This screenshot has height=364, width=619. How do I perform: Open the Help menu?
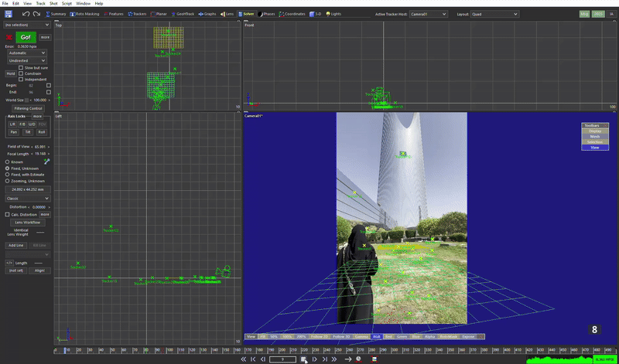click(x=99, y=3)
